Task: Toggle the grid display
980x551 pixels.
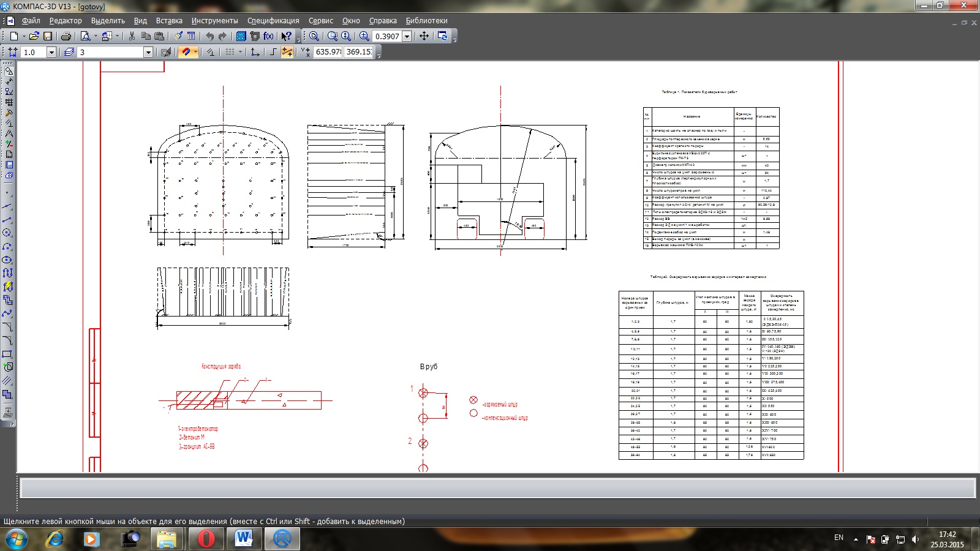Action: (230, 52)
